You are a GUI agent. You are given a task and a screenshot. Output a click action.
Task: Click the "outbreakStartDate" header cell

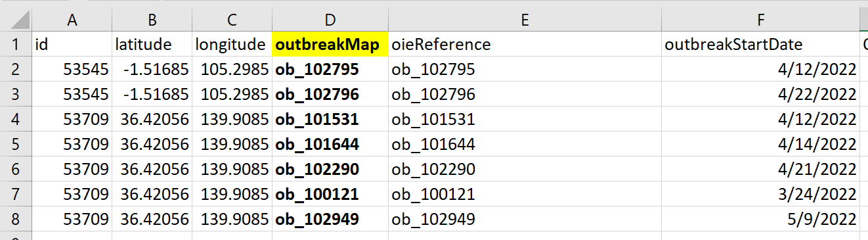click(x=760, y=44)
